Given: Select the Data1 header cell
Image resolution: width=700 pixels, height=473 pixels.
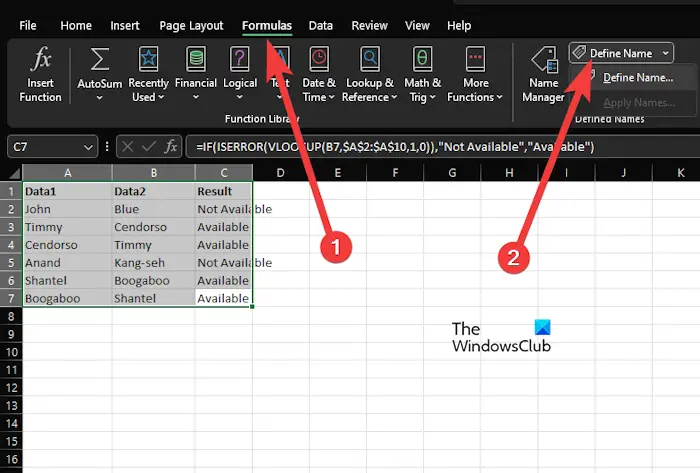Looking at the screenshot, I should pyautogui.click(x=67, y=191).
